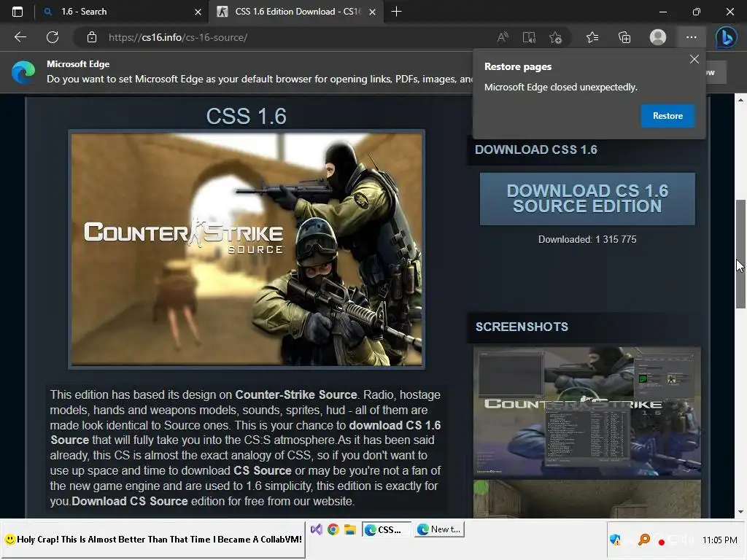
Task: Click the page vertical scrollbar thumb
Action: click(740, 254)
